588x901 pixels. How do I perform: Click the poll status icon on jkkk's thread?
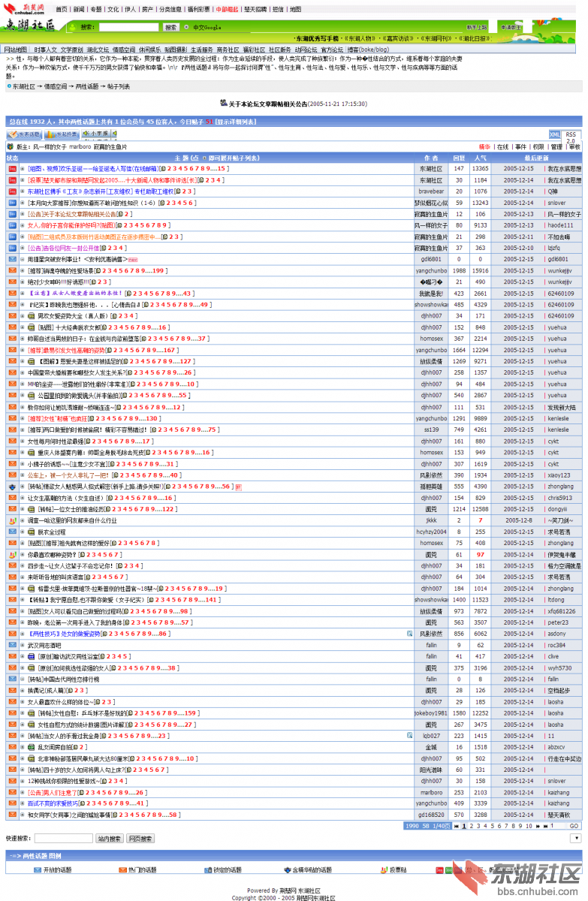coord(12,520)
